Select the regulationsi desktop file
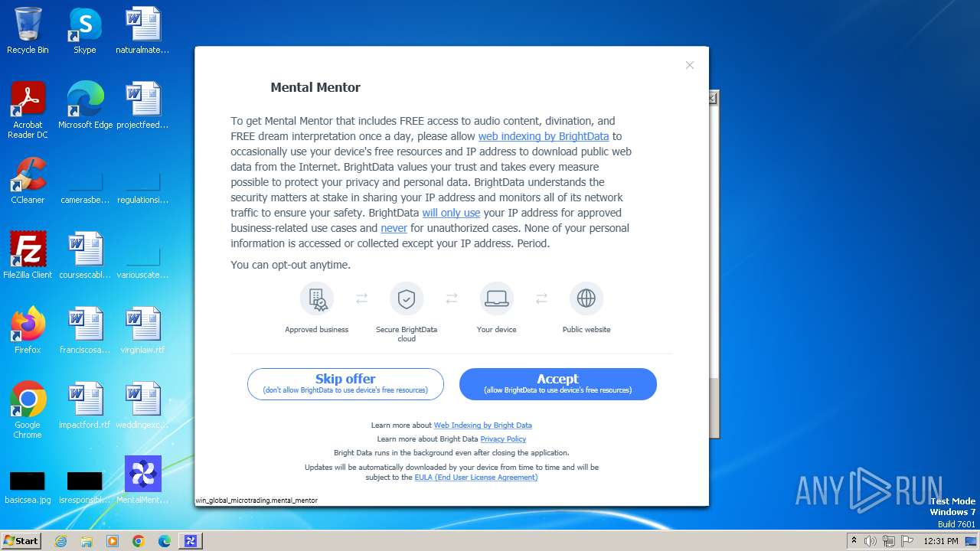Image resolution: width=980 pixels, height=551 pixels. coord(142,187)
